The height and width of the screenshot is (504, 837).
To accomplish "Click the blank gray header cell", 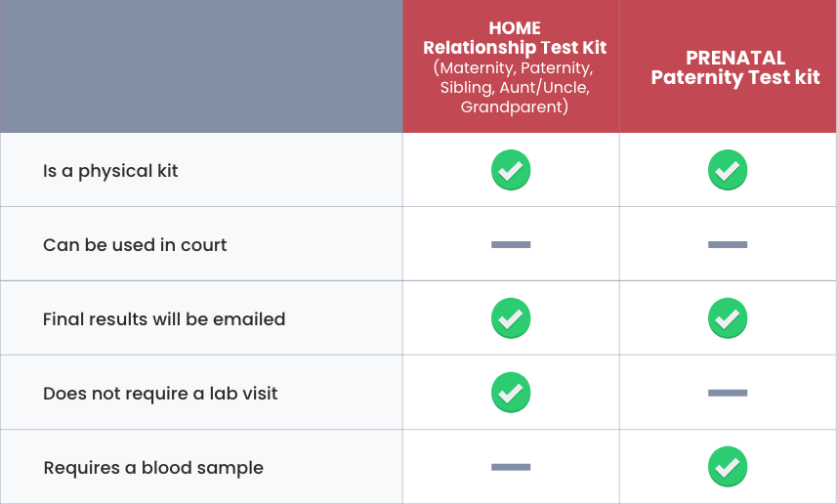I will pos(201,66).
